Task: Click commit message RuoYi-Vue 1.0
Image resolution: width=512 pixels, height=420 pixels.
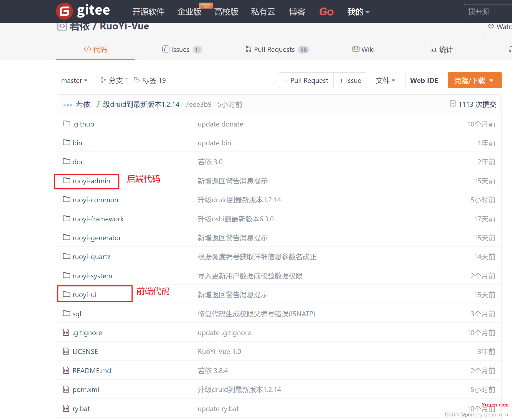Action: 219,351
